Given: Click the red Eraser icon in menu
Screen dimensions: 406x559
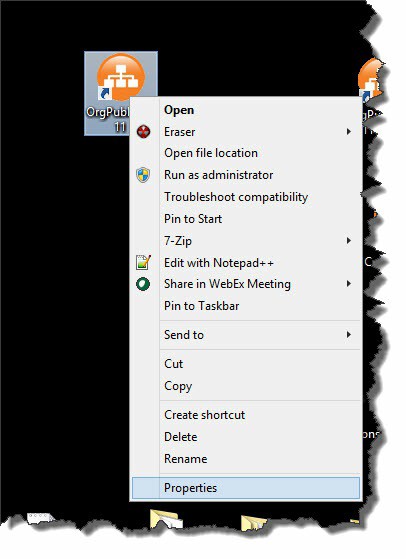Looking at the screenshot, I should pos(143,132).
